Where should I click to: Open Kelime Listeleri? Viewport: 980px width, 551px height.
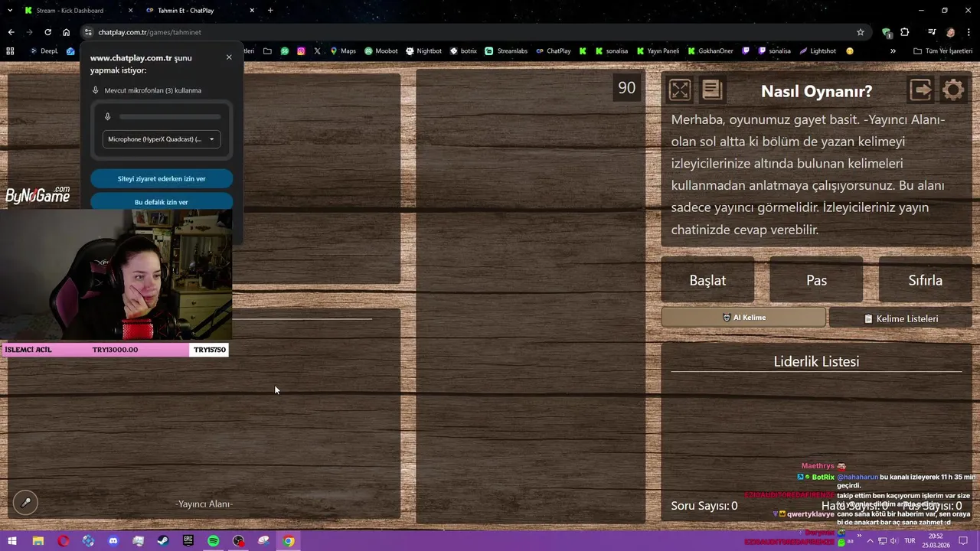click(x=900, y=318)
